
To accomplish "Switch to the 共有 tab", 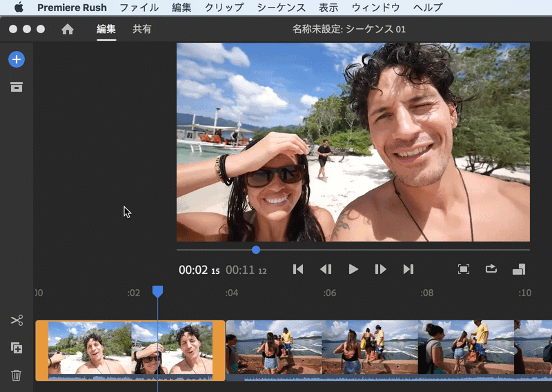I will (x=142, y=29).
